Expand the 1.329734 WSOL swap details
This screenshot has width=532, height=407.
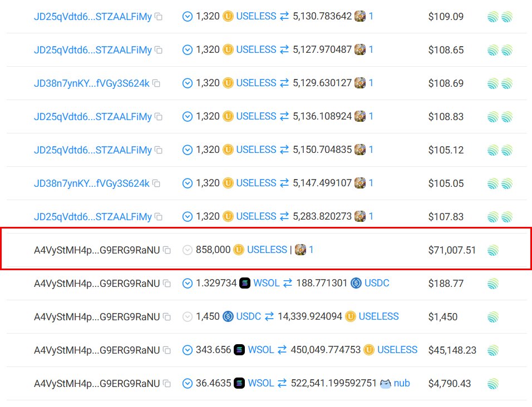click(188, 283)
